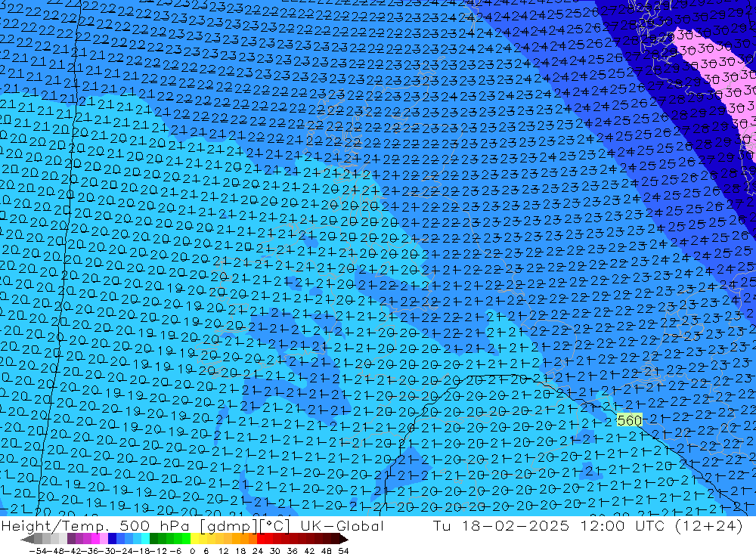Pick the light pink legend swatch
756x554 pixels.
(104, 539)
